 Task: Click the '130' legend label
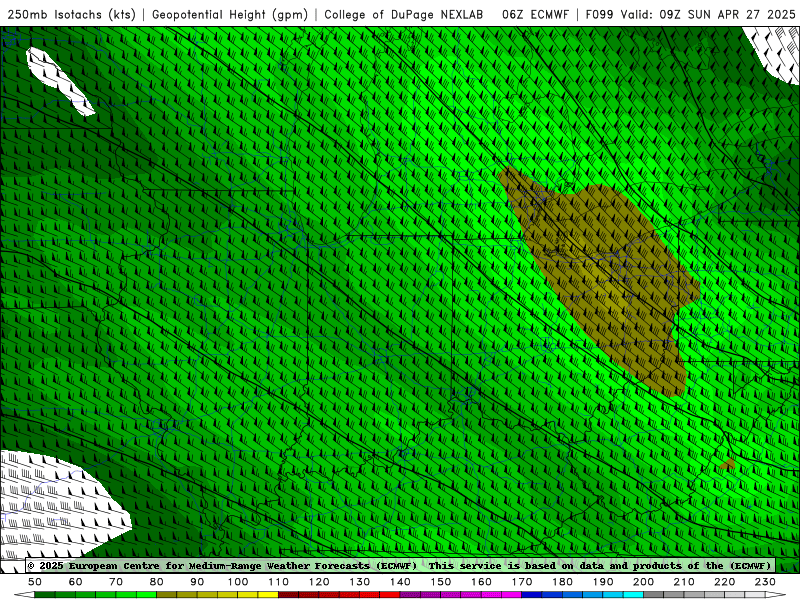click(x=360, y=582)
